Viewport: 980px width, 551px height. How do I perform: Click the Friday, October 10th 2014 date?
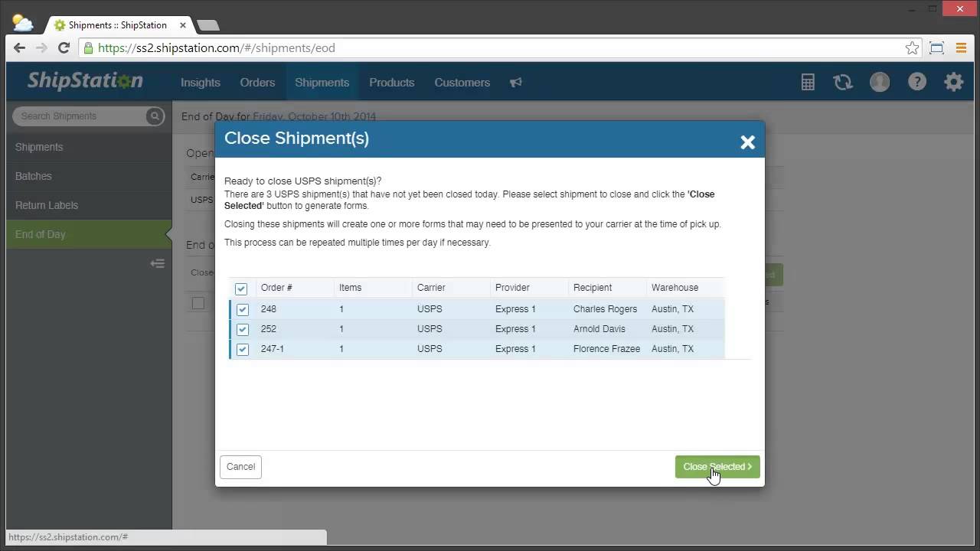pos(314,117)
